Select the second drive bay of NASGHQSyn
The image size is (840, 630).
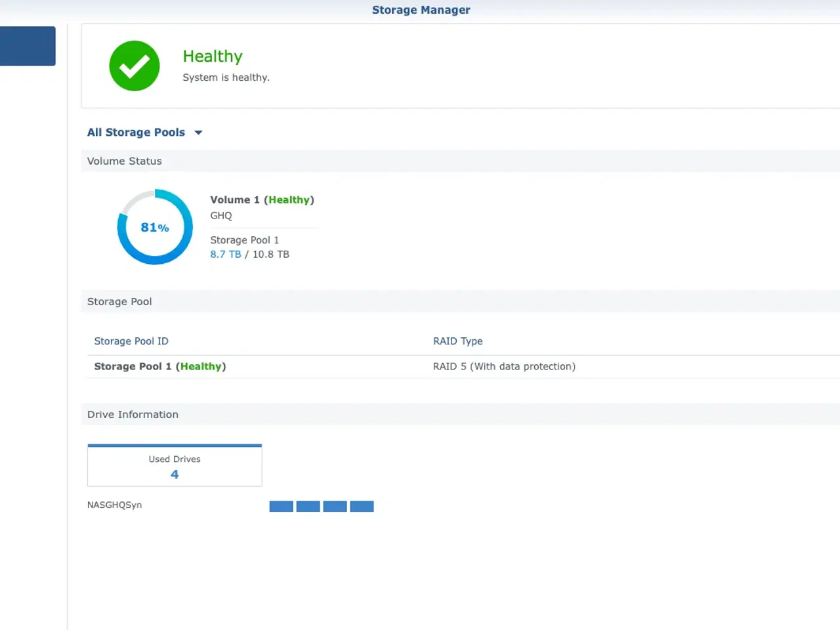click(308, 506)
